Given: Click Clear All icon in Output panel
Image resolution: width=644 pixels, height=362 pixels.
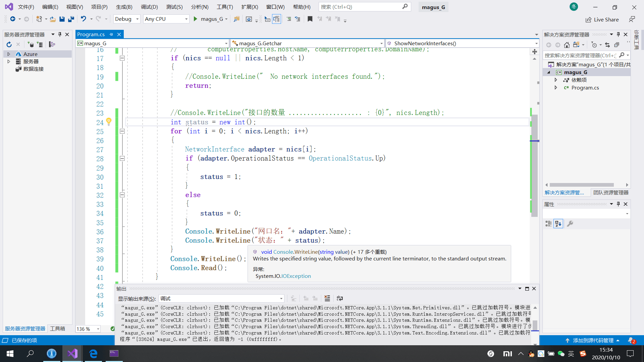Looking at the screenshot, I should pos(327,298).
